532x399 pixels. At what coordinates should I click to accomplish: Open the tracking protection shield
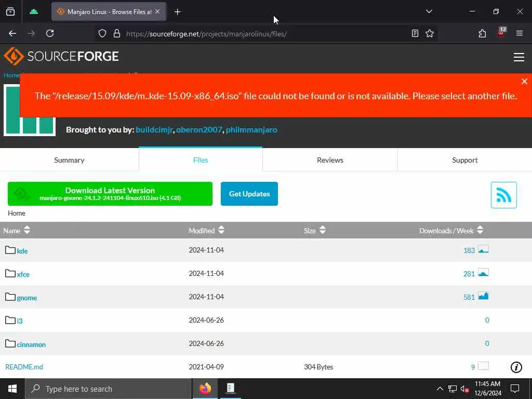102,33
